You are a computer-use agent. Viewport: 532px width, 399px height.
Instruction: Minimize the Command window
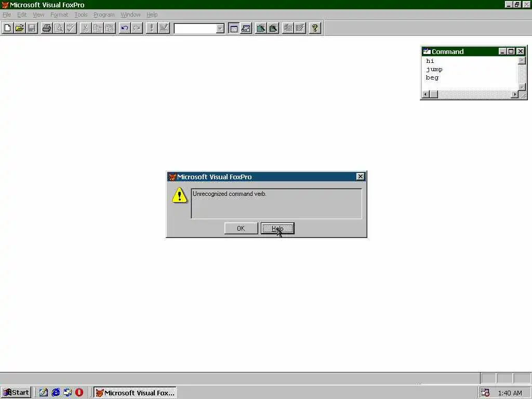click(x=502, y=51)
